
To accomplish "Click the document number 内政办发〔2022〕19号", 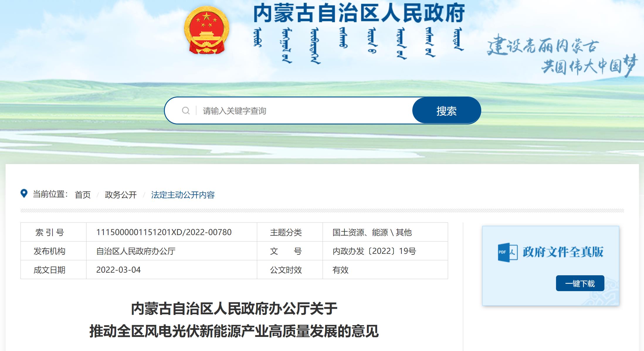I will pyautogui.click(x=374, y=251).
